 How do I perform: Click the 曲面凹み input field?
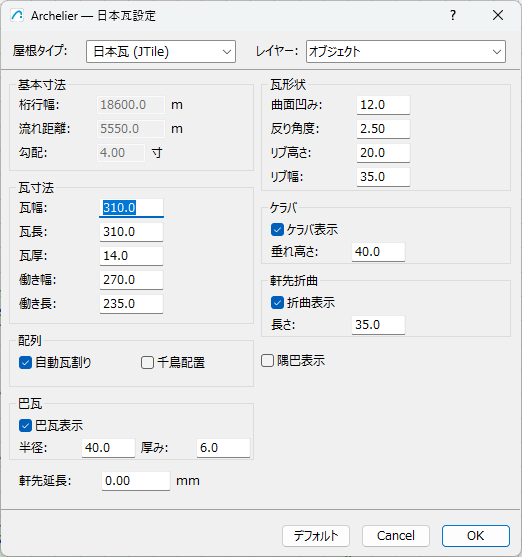383,105
